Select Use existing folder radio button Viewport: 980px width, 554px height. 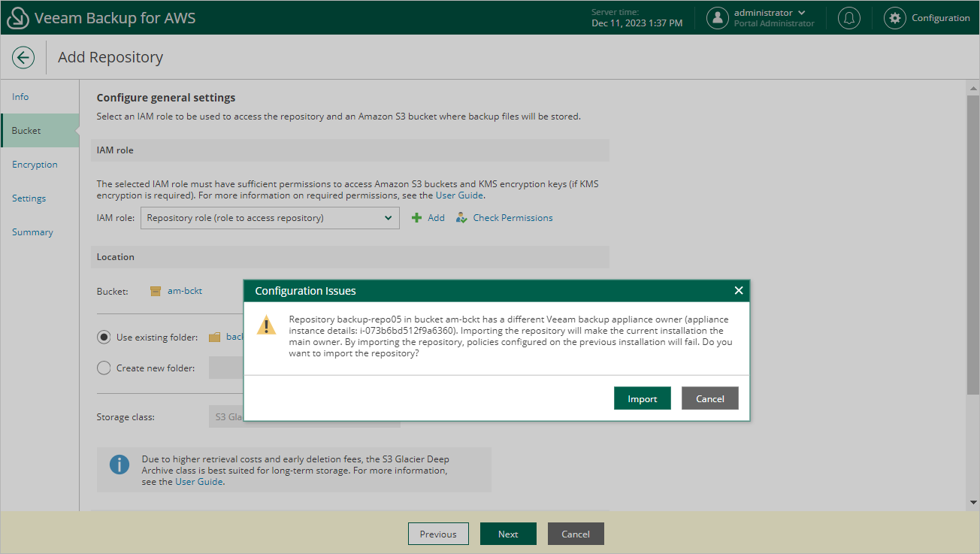point(104,338)
